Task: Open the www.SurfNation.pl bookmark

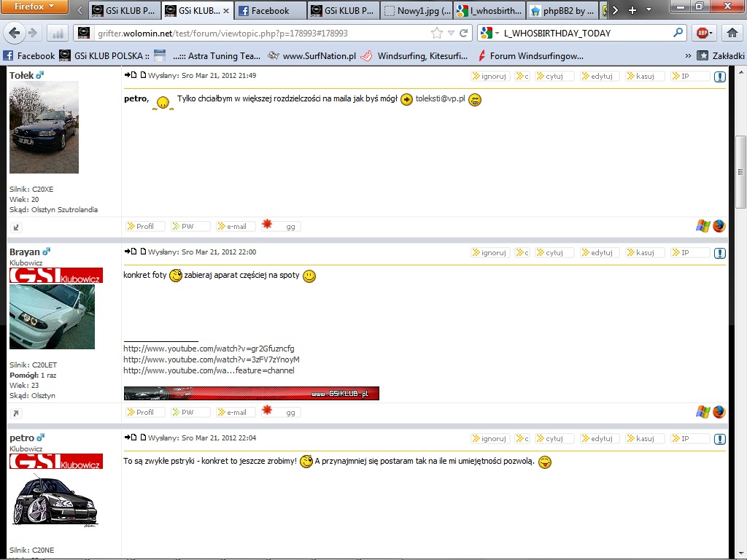Action: [312, 55]
